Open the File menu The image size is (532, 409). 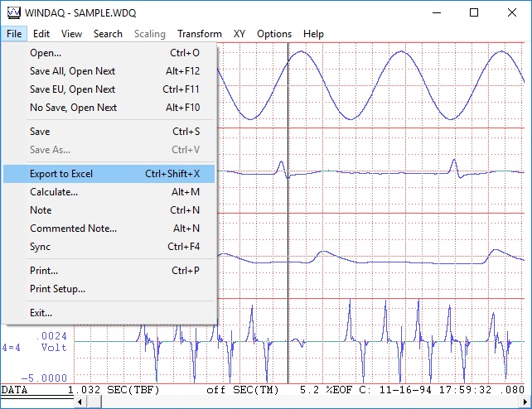(14, 34)
